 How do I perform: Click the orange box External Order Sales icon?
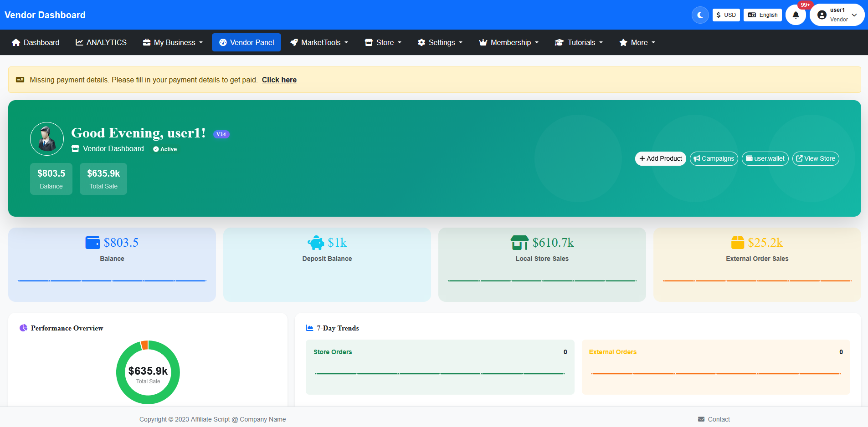pos(737,243)
